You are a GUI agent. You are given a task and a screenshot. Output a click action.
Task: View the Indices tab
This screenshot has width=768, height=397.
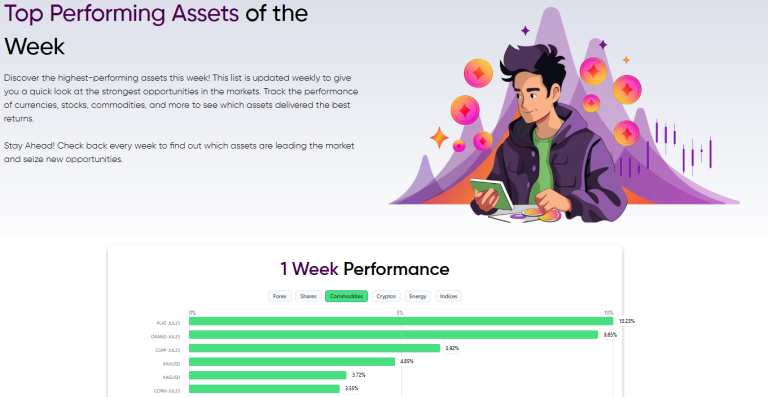coord(448,296)
